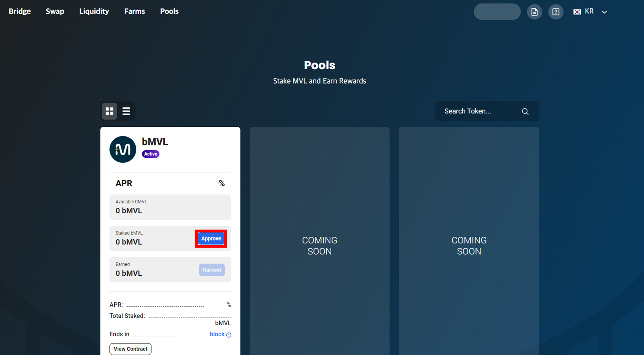644x355 pixels.
Task: Click the bMVL pool title
Action: [155, 142]
